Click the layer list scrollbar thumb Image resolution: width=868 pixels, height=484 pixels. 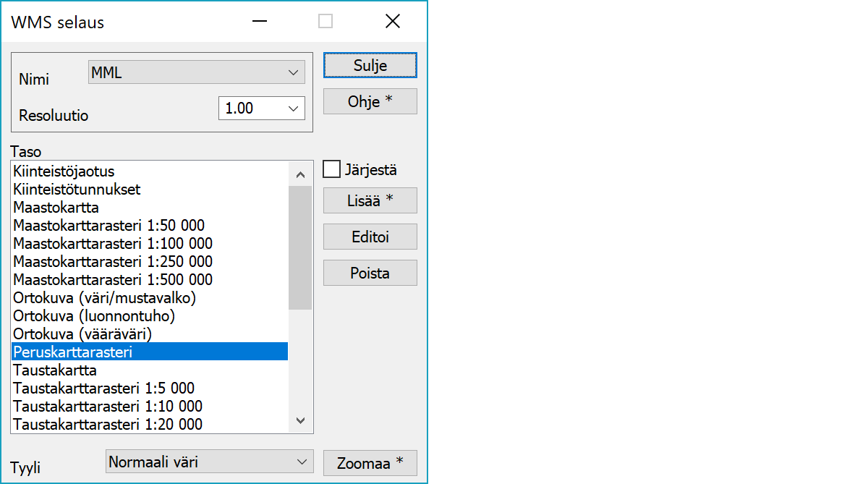coord(300,247)
